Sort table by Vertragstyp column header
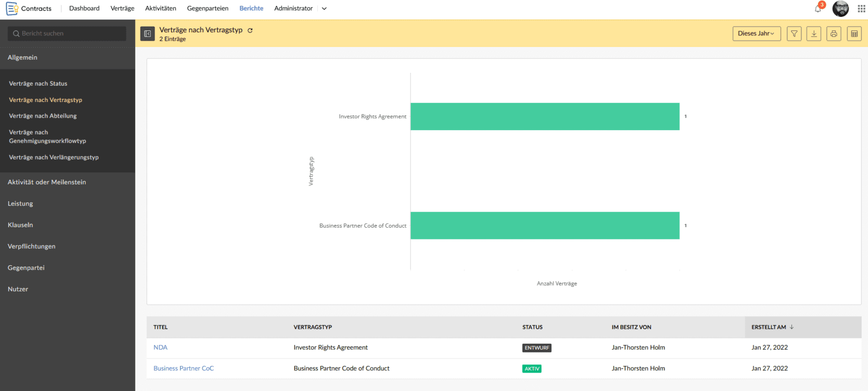868x391 pixels. (x=312, y=327)
